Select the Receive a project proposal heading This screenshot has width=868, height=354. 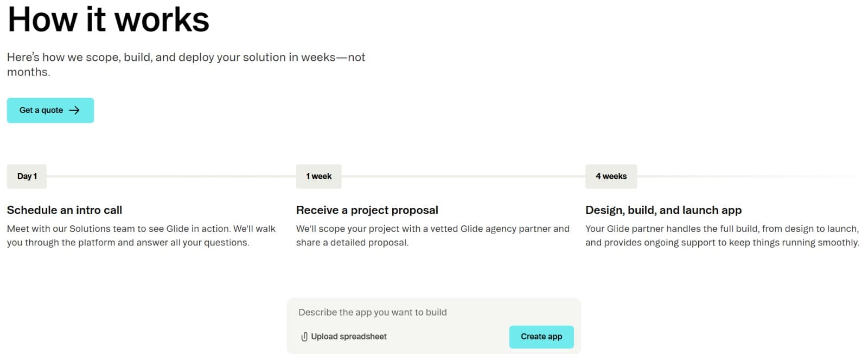tap(367, 210)
